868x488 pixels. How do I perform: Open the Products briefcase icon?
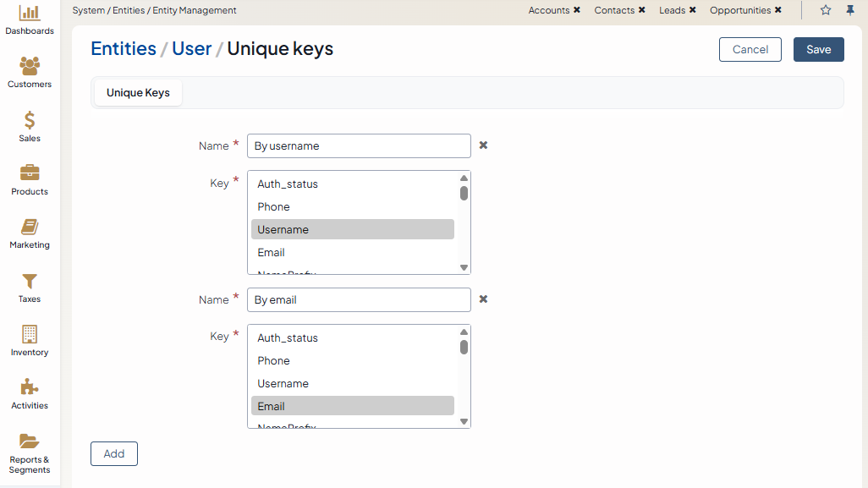(x=30, y=173)
